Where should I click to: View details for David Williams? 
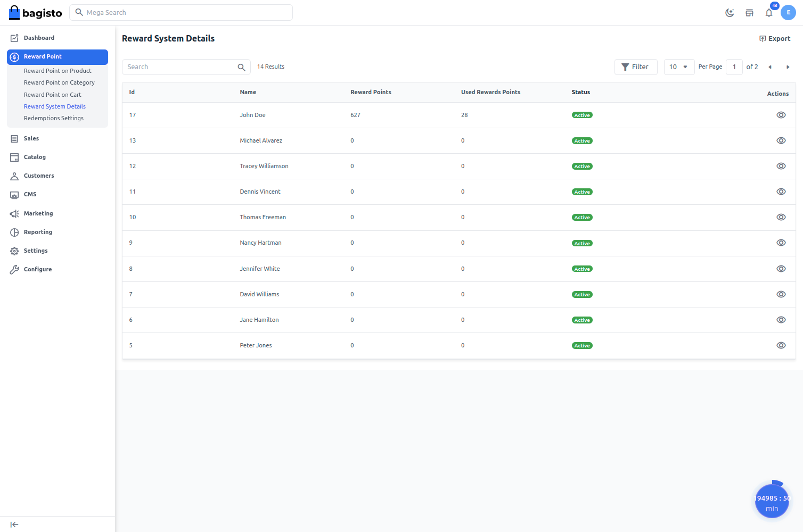[781, 294]
